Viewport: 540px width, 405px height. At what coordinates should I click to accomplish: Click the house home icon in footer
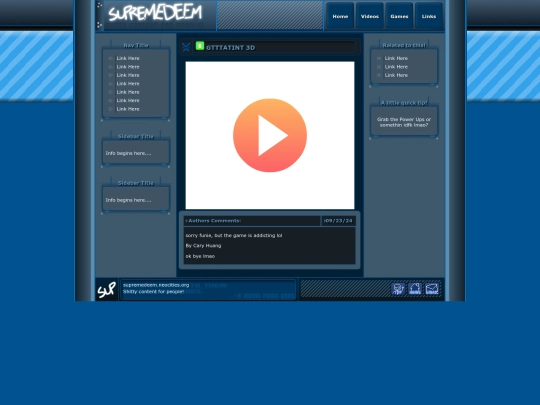[415, 289]
